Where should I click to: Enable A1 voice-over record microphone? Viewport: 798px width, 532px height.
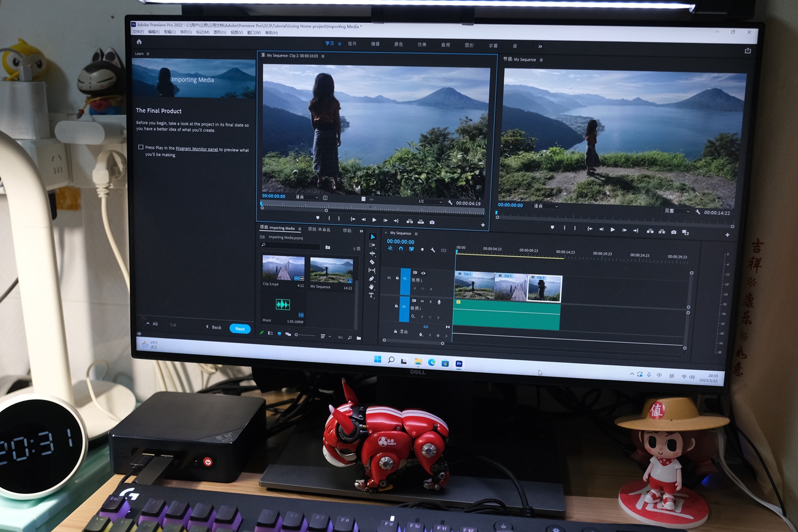pyautogui.click(x=439, y=302)
